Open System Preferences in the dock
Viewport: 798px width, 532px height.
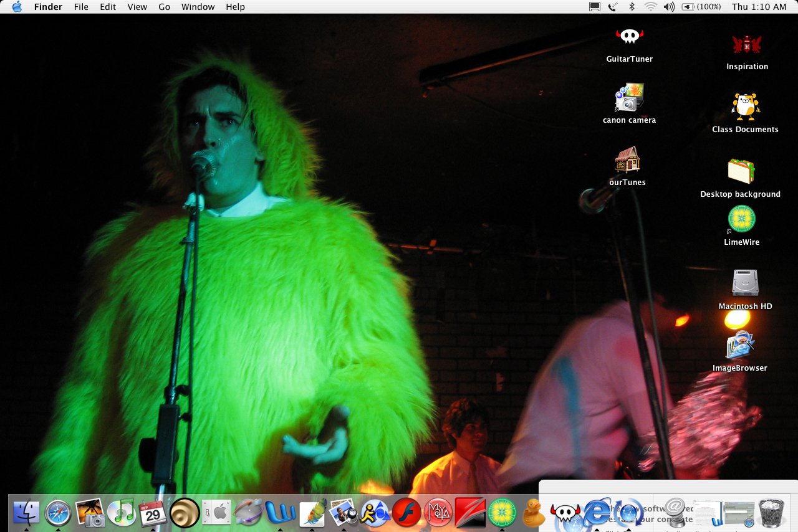(x=216, y=513)
